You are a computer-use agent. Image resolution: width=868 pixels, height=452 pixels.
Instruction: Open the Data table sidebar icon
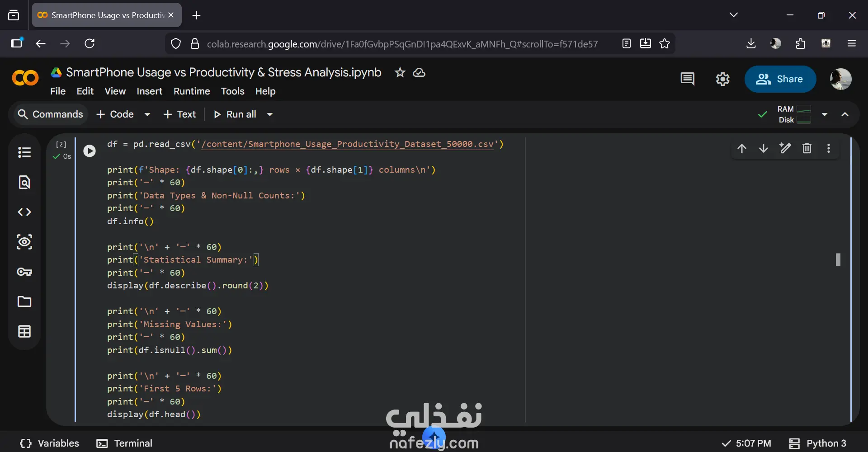tap(24, 331)
